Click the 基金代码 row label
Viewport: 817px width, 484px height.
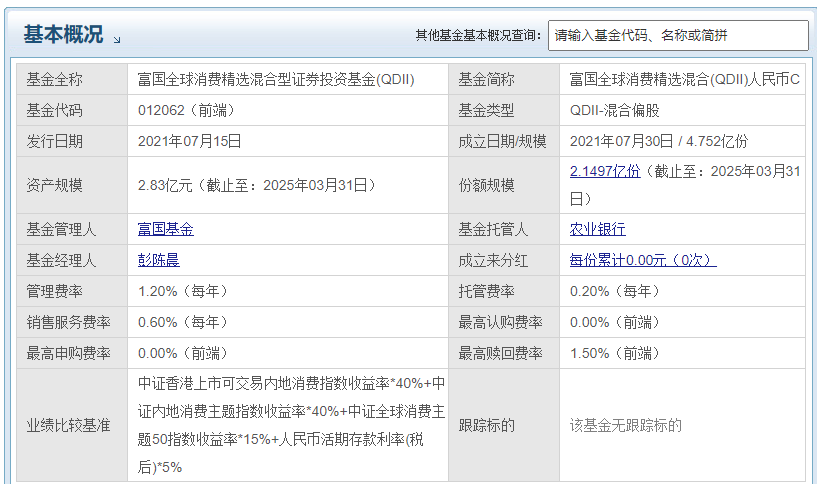54,110
